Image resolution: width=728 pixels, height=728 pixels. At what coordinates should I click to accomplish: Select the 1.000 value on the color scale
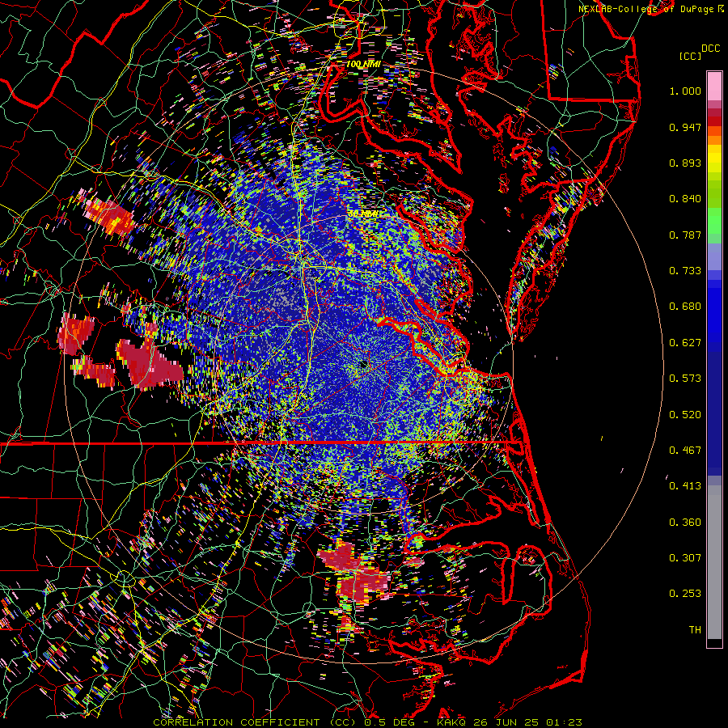pyautogui.click(x=685, y=91)
